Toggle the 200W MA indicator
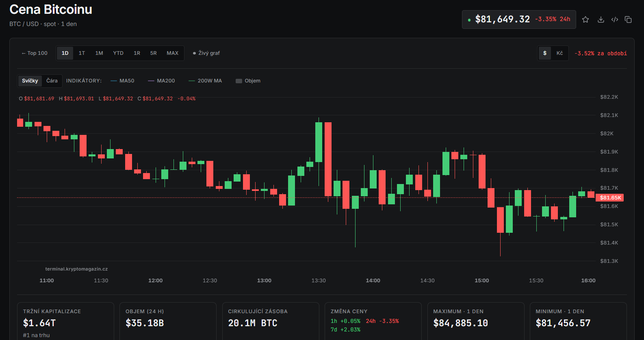This screenshot has width=644, height=340. (x=205, y=81)
